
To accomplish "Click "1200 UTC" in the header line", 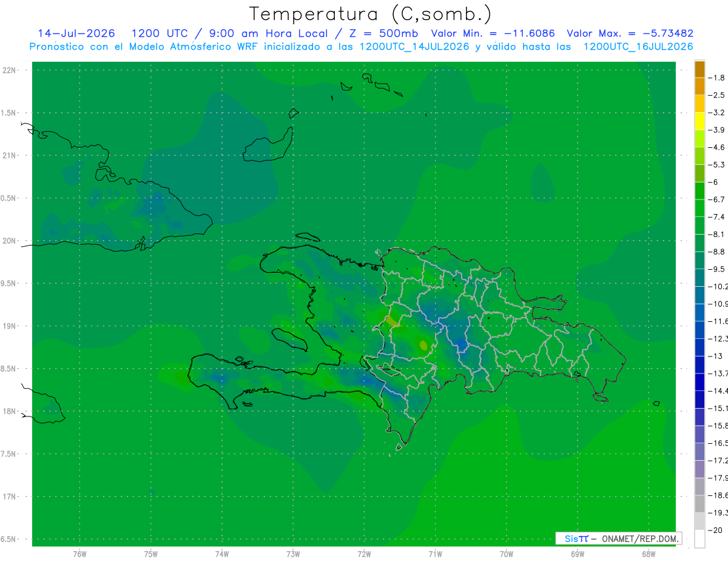I will [159, 33].
